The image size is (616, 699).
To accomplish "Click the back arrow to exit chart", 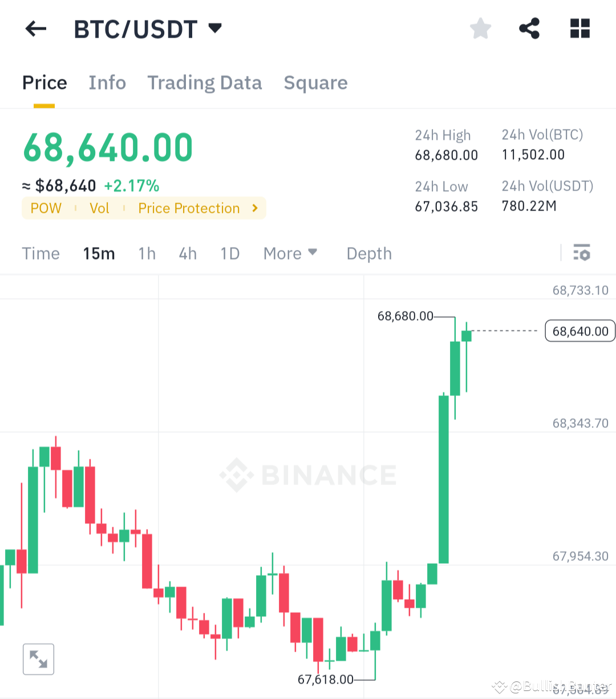I will click(x=35, y=29).
